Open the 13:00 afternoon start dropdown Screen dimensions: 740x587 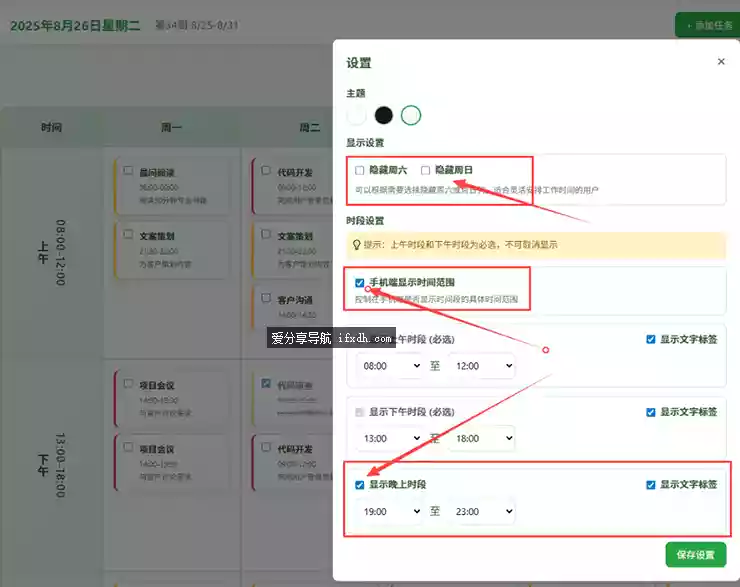[x=390, y=438]
